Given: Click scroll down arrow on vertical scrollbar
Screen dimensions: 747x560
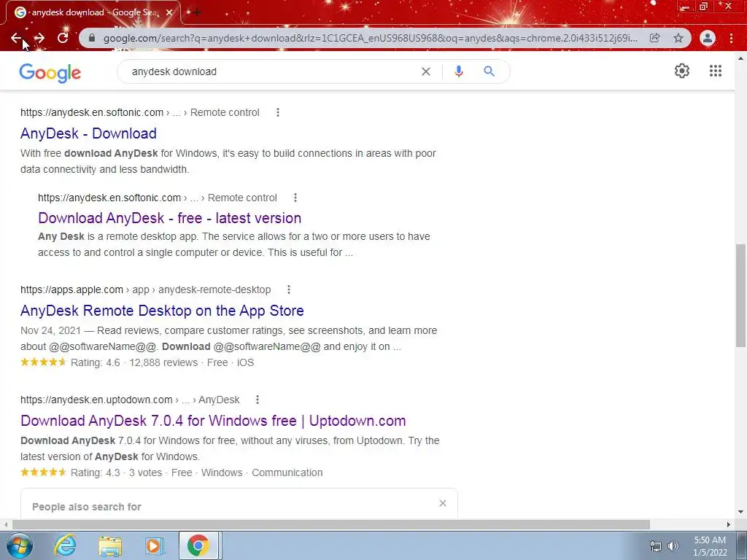Looking at the screenshot, I should tap(740, 513).
